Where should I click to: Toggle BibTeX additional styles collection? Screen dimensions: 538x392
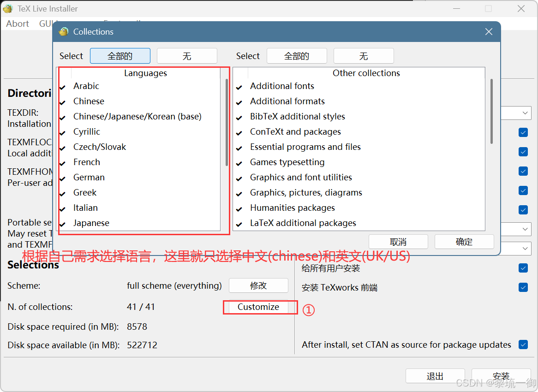[x=239, y=118]
